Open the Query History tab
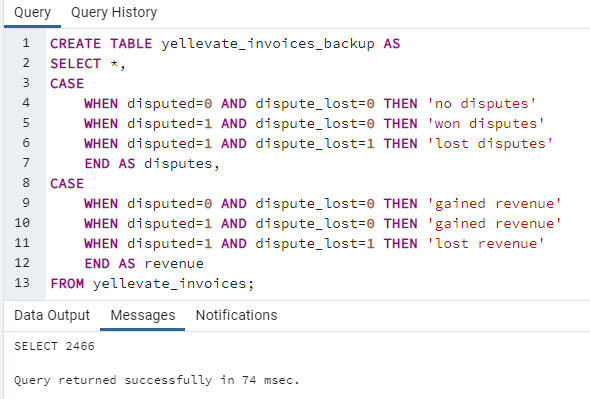The height and width of the screenshot is (399, 590). pos(114,13)
